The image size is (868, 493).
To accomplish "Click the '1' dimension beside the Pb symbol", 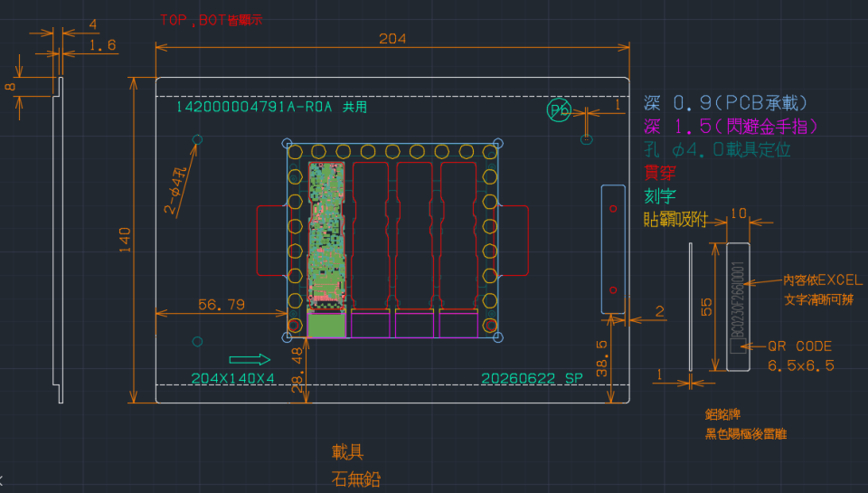I will [618, 104].
